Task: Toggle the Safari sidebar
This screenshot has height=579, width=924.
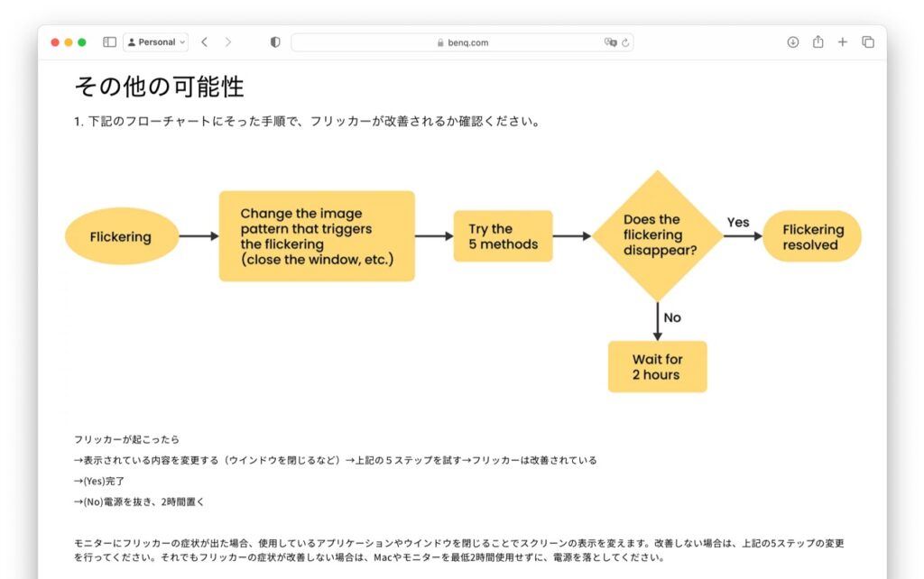Action: (x=108, y=41)
